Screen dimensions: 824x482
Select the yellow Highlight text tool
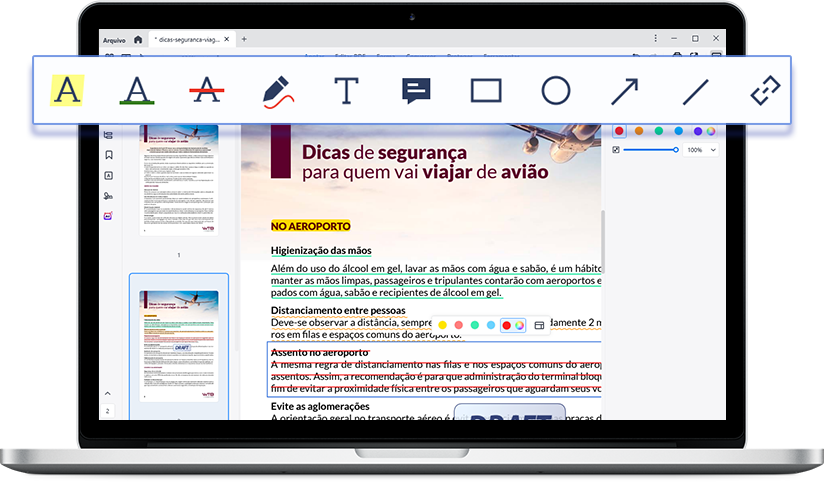pos(67,91)
